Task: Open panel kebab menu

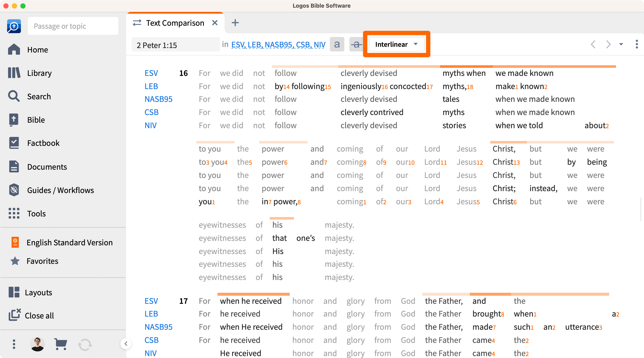Action: click(x=637, y=44)
